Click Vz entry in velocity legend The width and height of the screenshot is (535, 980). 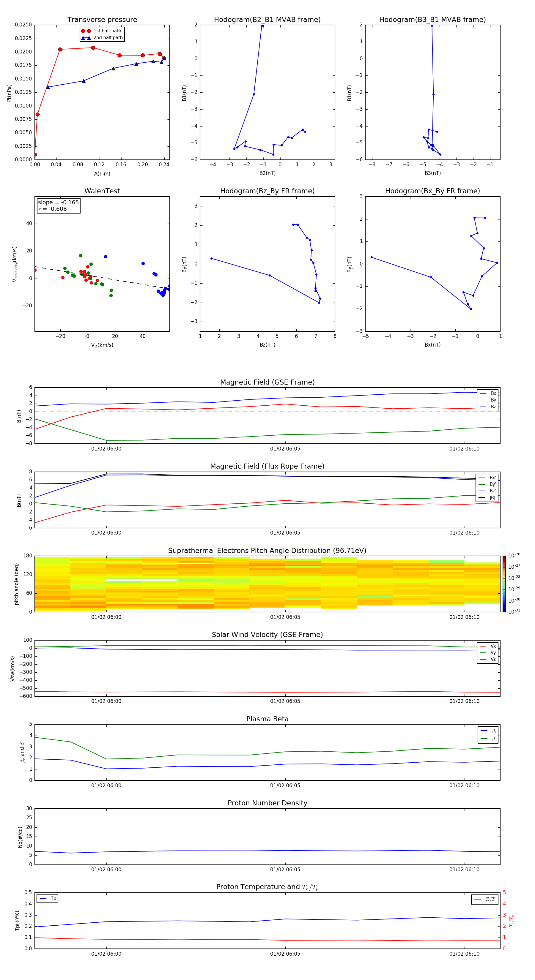pyautogui.click(x=488, y=659)
